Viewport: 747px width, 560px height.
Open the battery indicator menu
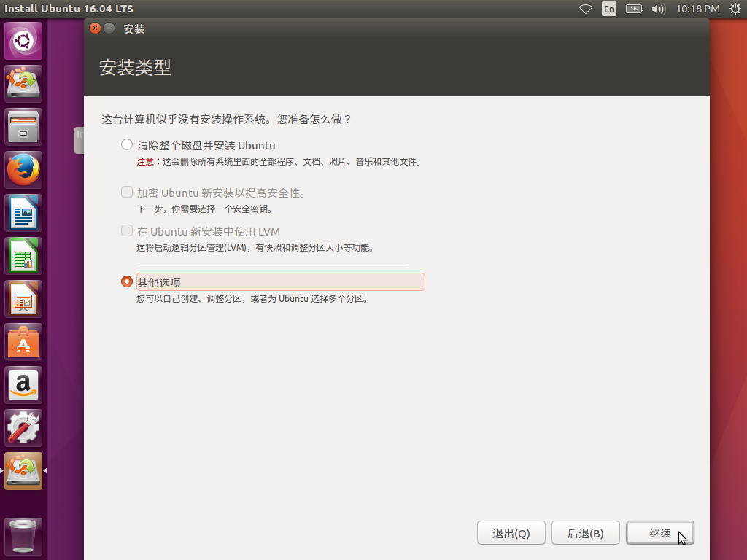[x=634, y=9]
